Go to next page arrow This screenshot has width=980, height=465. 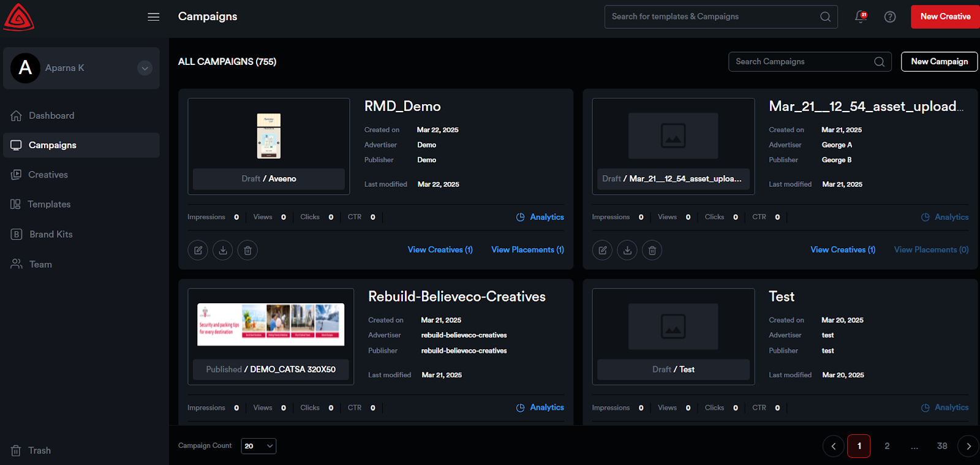click(x=968, y=446)
